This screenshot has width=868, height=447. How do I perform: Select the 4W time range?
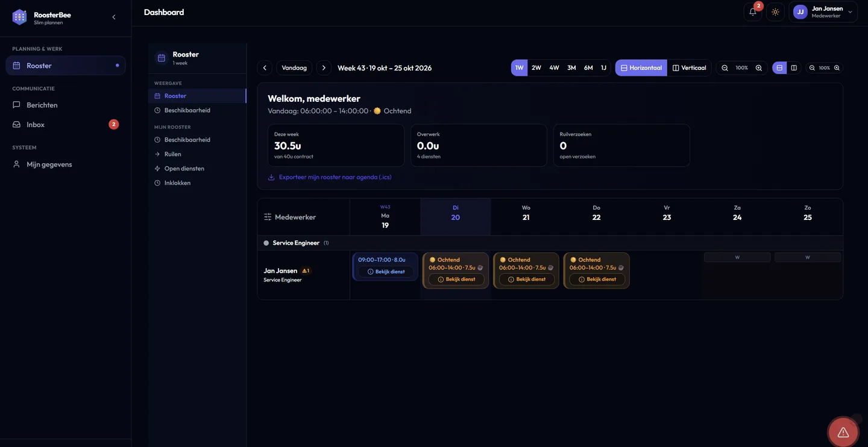click(554, 68)
